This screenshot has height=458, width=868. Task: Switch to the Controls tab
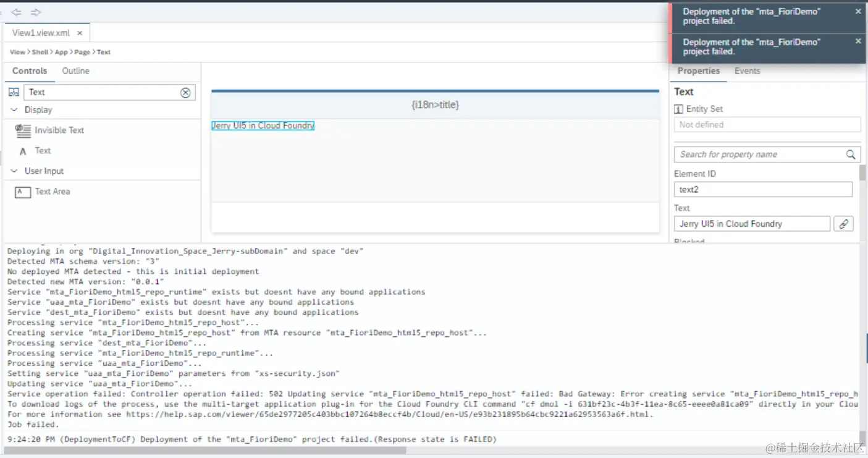click(x=30, y=71)
